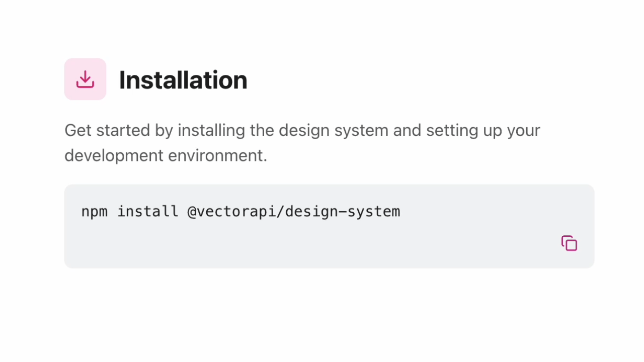Image resolution: width=644 pixels, height=362 pixels.
Task: Click the copy icon in the code block
Action: 569,243
